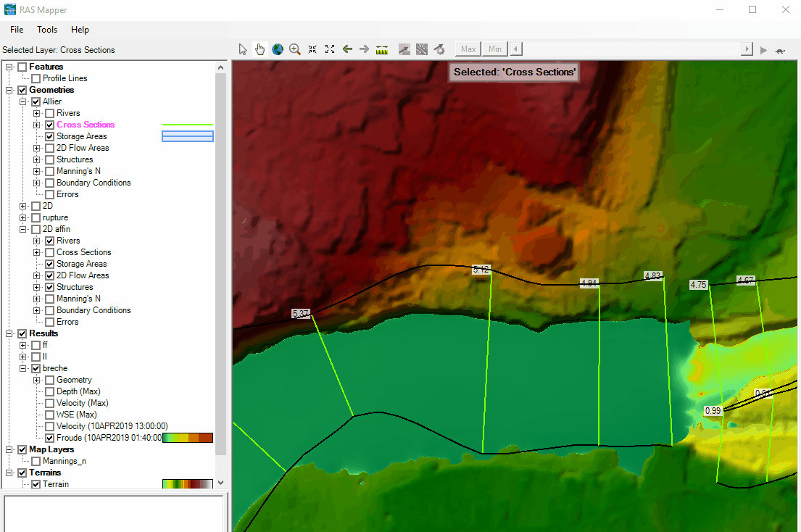Expand the rupture geometry node
This screenshot has width=801, height=532.
pyautogui.click(x=23, y=217)
